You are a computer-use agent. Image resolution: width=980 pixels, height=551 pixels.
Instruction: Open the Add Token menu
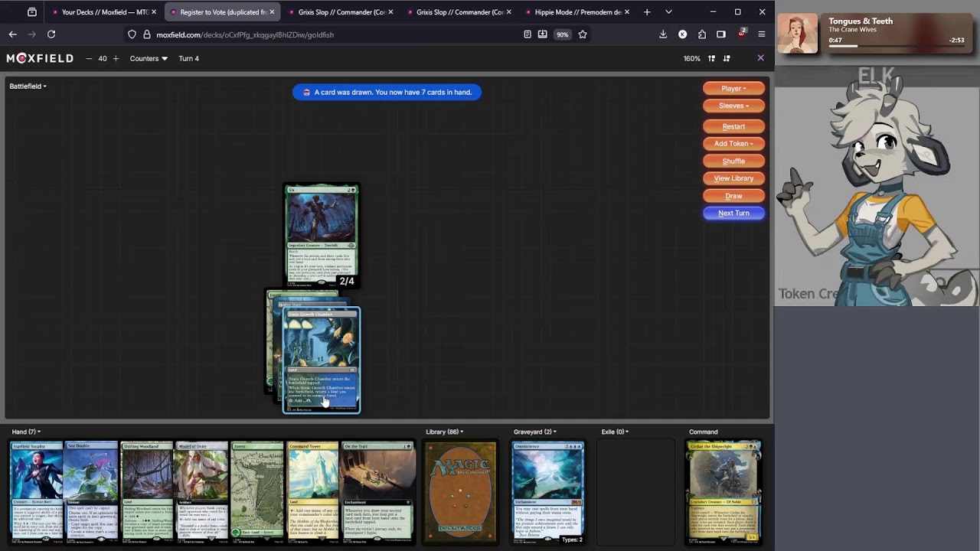click(733, 144)
